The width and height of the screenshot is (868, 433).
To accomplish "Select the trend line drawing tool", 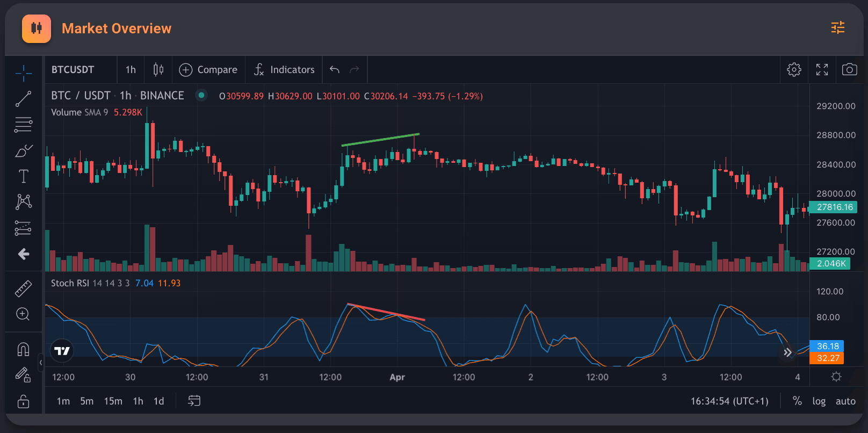I will [x=23, y=99].
